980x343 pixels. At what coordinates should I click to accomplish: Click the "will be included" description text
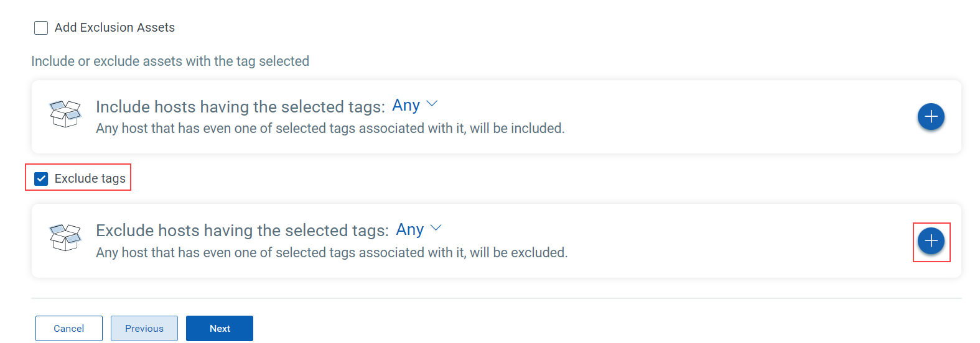(x=330, y=129)
